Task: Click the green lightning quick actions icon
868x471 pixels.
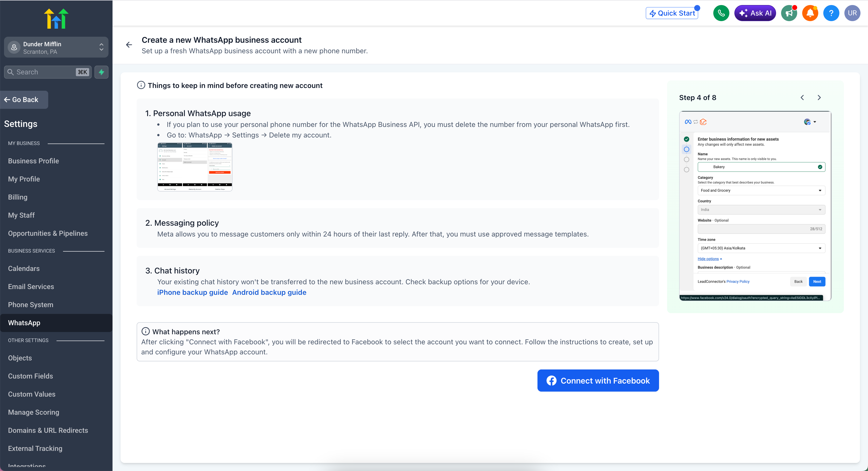Action: pyautogui.click(x=101, y=72)
